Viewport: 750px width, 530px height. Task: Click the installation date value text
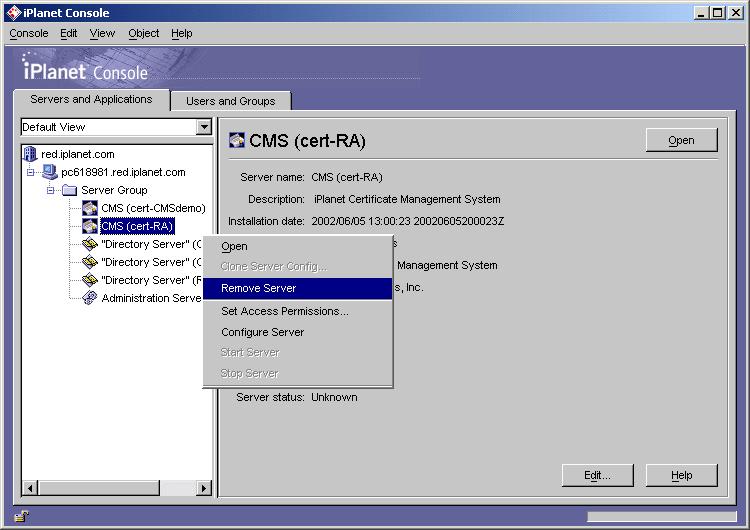[408, 221]
